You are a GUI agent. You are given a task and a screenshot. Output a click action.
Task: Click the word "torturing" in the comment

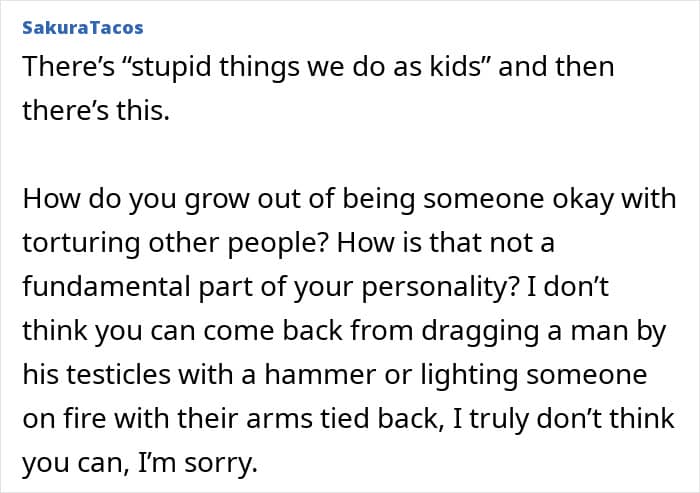[x=81, y=243]
